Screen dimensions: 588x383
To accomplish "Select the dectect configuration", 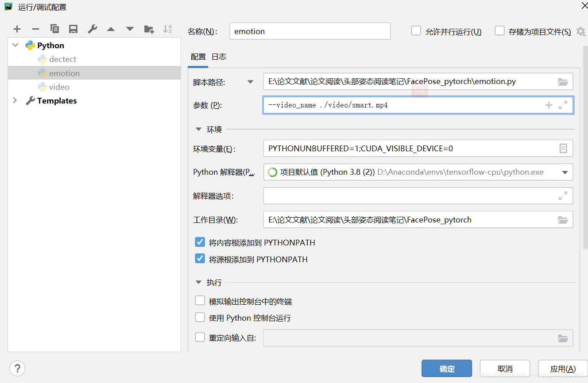I will tap(94, 59).
